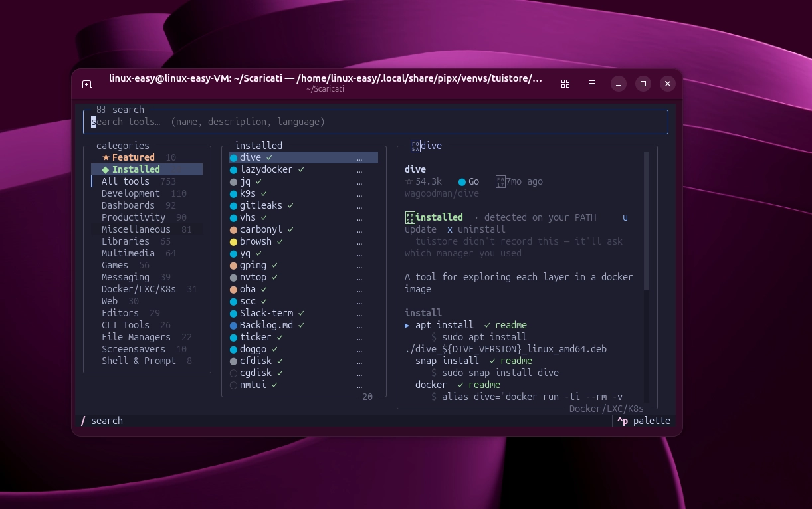The width and height of the screenshot is (812, 509).
Task: Select the All tools category
Action: (147, 181)
